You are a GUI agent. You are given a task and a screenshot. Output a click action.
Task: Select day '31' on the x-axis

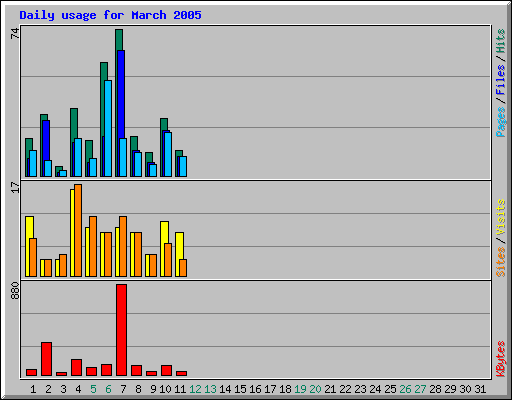click(x=480, y=389)
